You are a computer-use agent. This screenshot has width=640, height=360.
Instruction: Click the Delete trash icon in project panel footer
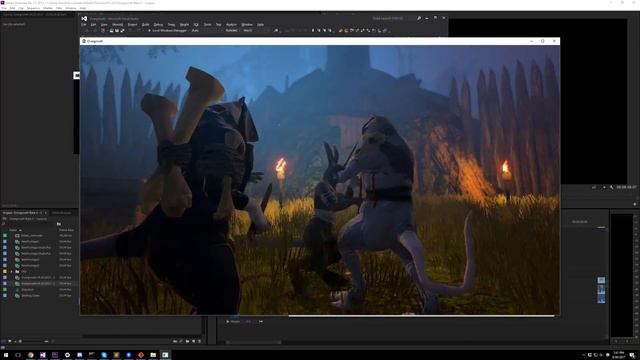pos(199,341)
